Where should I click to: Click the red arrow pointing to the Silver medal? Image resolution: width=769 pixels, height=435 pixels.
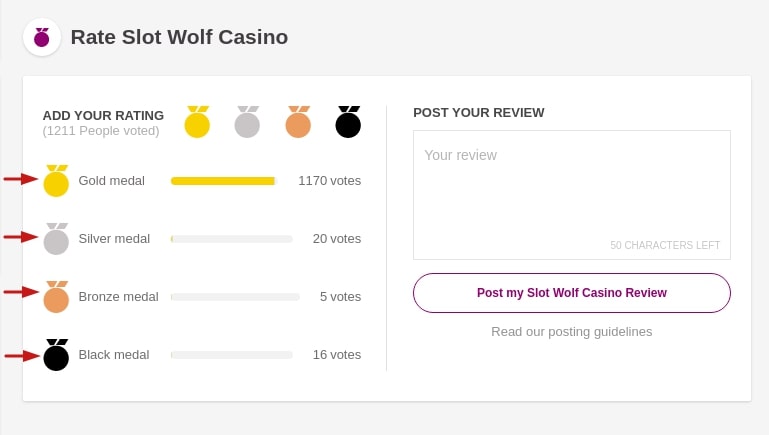coord(20,237)
